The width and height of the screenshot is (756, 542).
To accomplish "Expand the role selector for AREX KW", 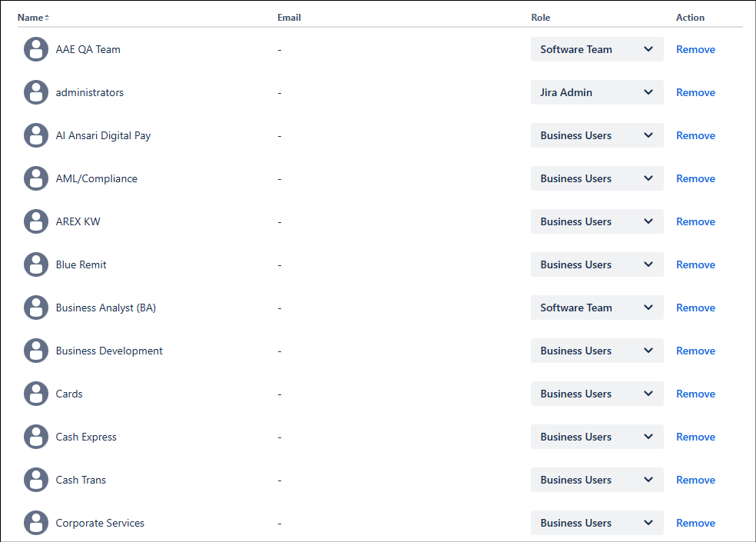I will click(597, 221).
